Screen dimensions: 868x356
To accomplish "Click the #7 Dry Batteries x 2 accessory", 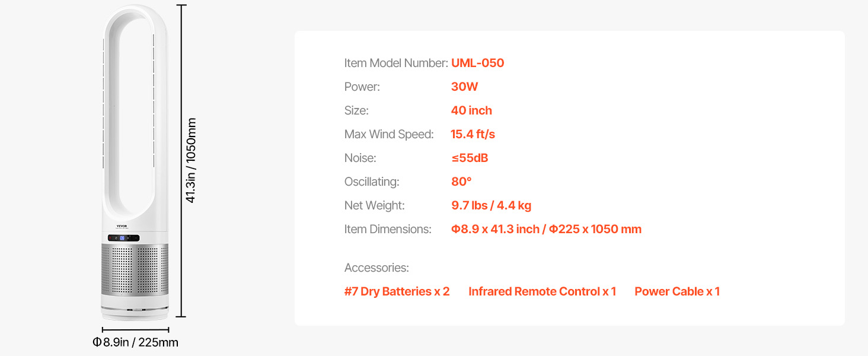I will (397, 291).
